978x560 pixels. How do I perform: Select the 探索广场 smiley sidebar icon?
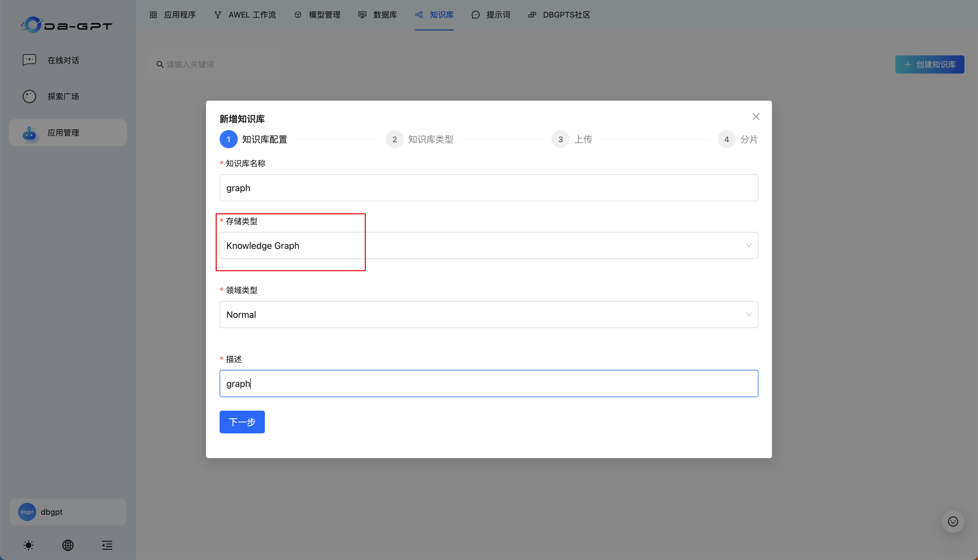(x=29, y=96)
